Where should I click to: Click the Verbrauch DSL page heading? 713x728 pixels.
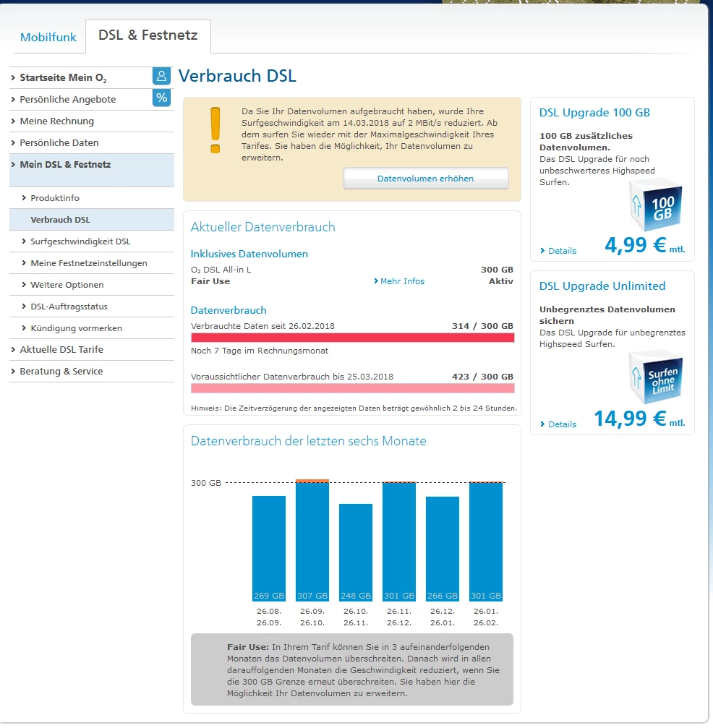pos(237,76)
